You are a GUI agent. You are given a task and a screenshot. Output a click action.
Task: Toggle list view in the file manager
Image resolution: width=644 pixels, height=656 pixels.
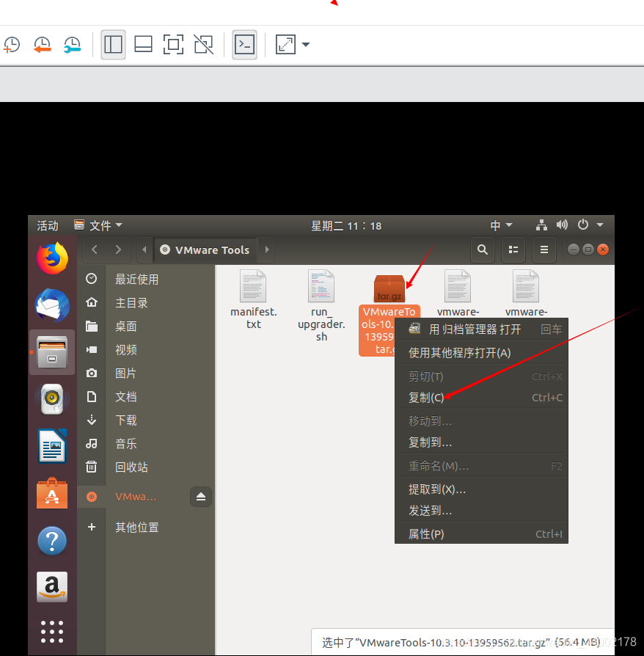(x=513, y=249)
